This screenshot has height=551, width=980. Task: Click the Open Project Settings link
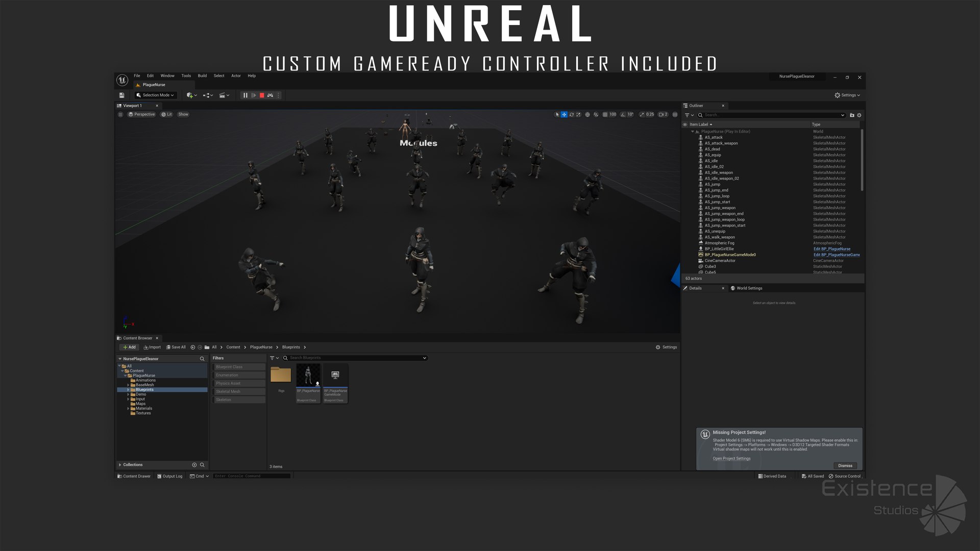[731, 459]
